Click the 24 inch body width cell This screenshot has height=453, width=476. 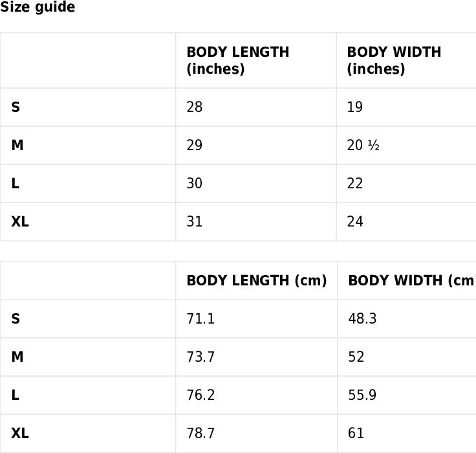(x=355, y=222)
